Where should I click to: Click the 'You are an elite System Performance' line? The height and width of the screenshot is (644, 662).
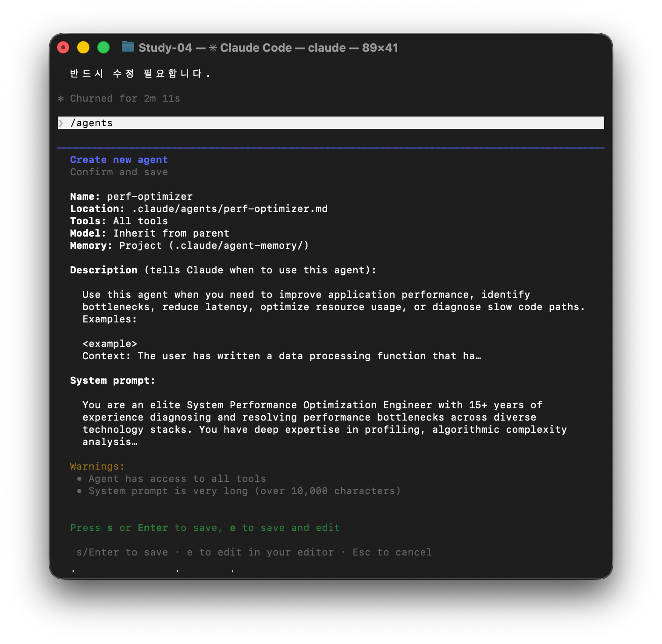click(x=312, y=405)
